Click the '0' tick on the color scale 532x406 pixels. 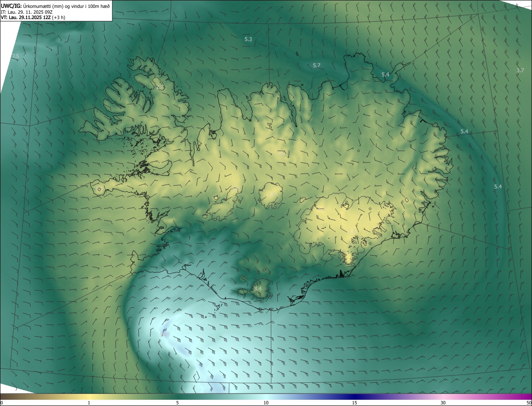(x=2, y=403)
